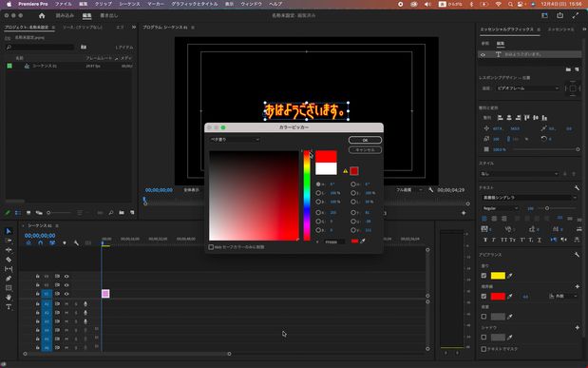Select the R radio button in Color Picker
The width and height of the screenshot is (588, 368).
[318, 213]
